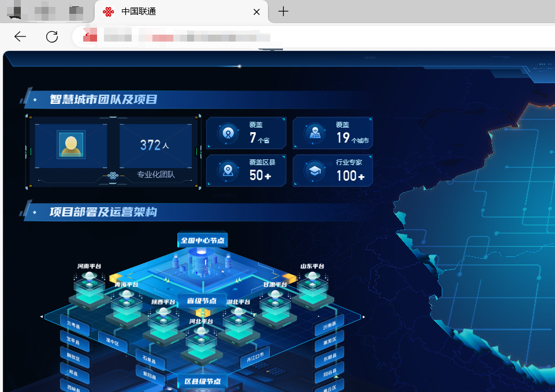Click the 项目部署及运营架构 section header
The width and height of the screenshot is (555, 392).
pyautogui.click(x=103, y=212)
